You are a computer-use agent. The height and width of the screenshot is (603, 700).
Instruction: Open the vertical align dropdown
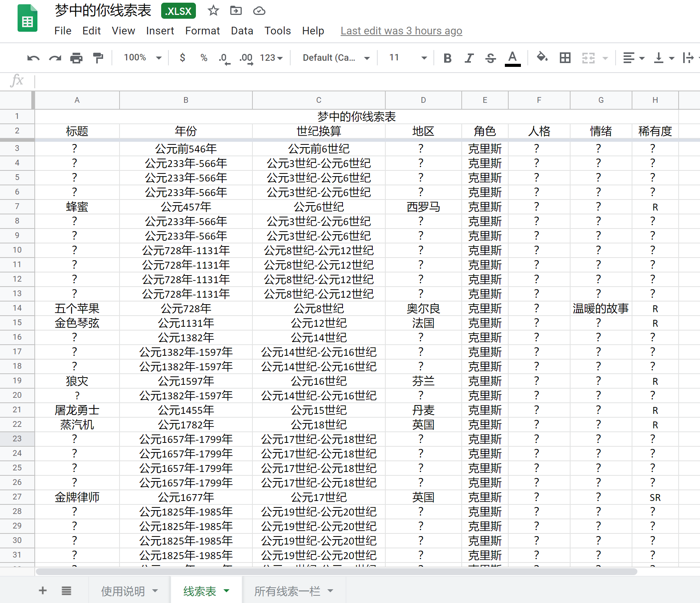664,58
